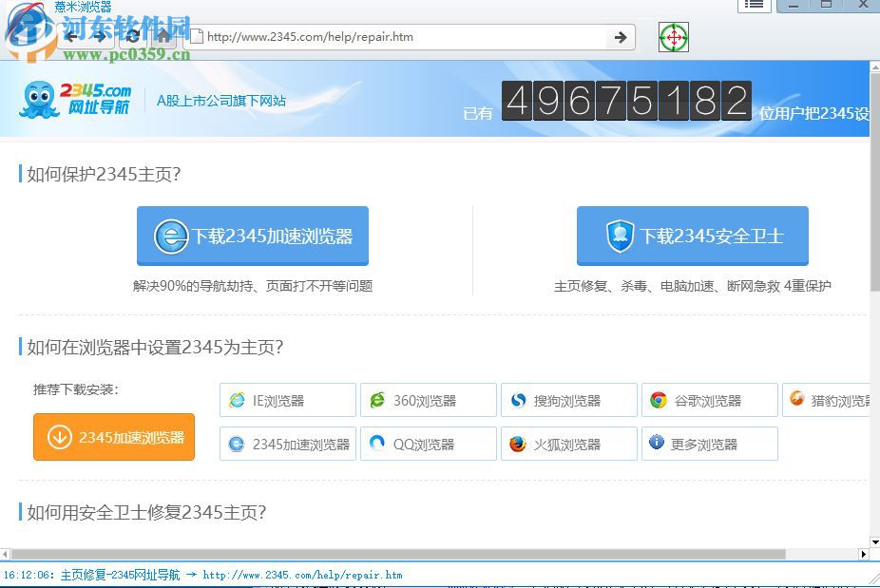
Task: Click the heading 如何用安全卫士修复2345主页?
Action: click(146, 512)
